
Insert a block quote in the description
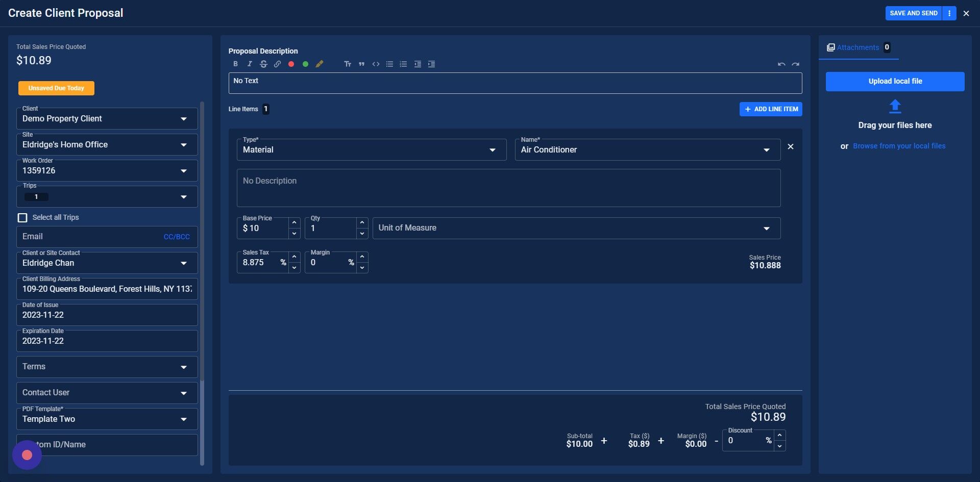pos(361,64)
